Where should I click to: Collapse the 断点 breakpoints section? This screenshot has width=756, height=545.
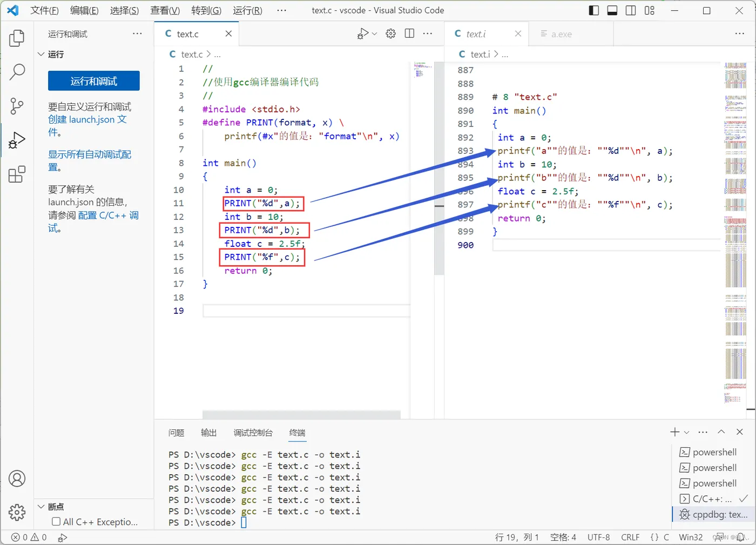click(41, 507)
